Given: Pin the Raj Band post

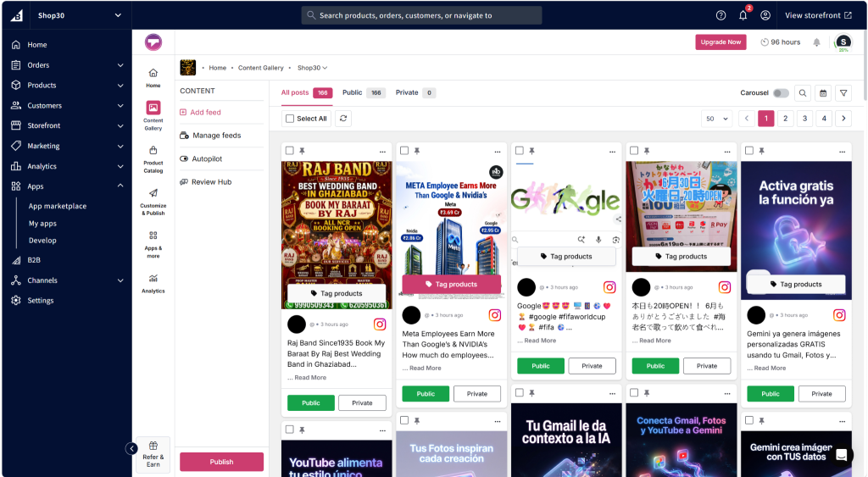Looking at the screenshot, I should pos(303,151).
